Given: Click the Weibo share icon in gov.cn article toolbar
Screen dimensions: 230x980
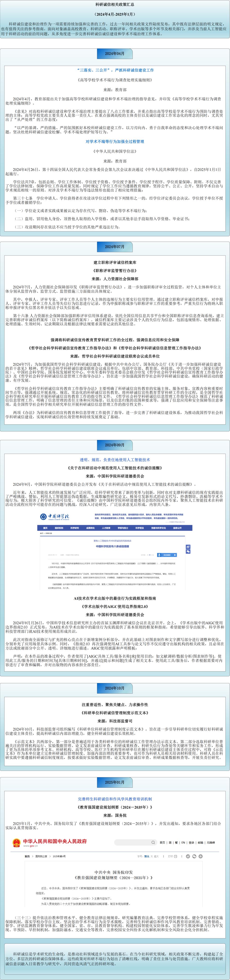Looking at the screenshot, I should (188, 856).
